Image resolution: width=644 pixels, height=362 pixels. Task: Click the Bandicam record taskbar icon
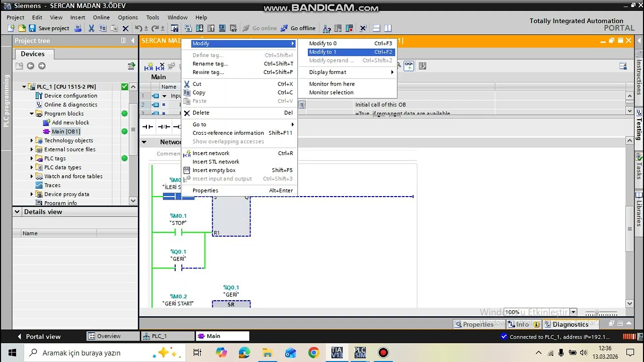tap(383, 352)
